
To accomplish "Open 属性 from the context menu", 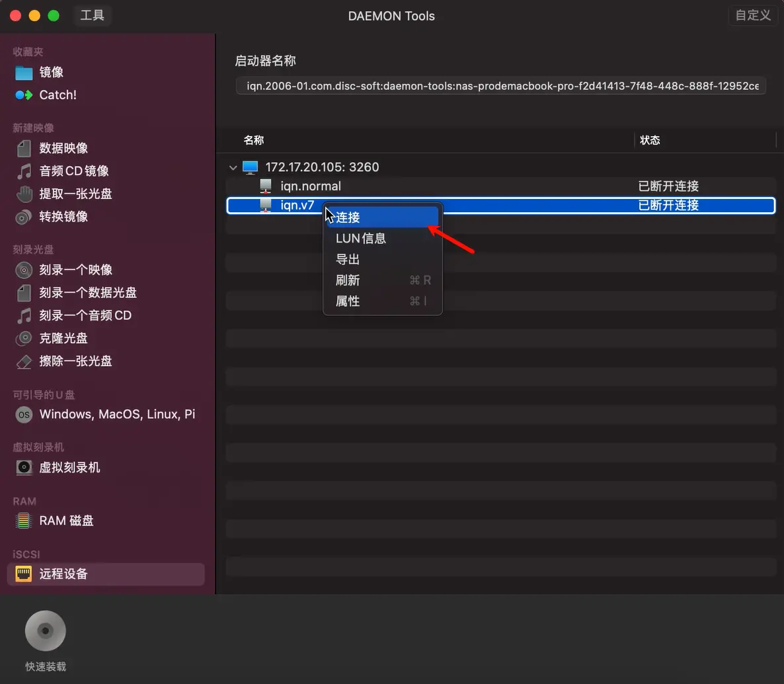I will coord(383,301).
